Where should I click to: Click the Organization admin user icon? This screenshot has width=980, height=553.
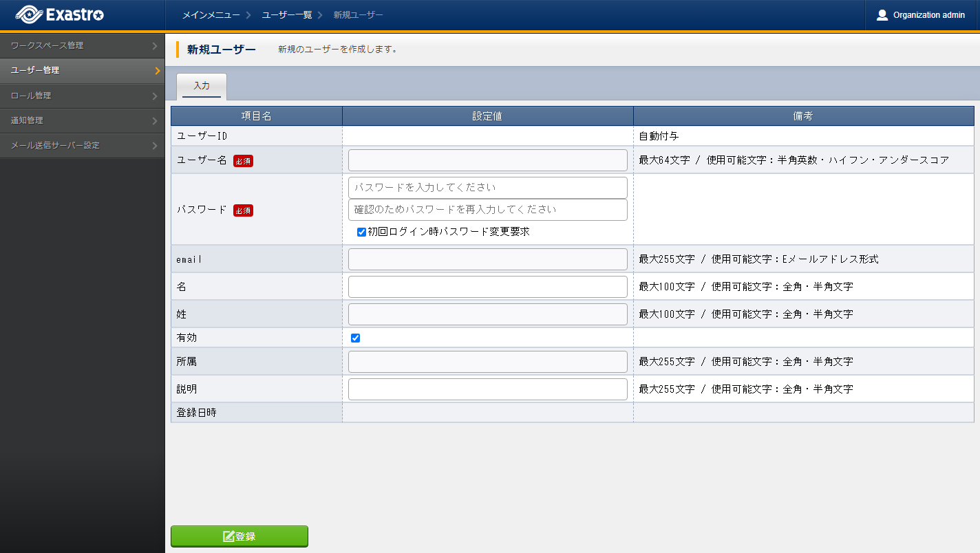pos(882,15)
